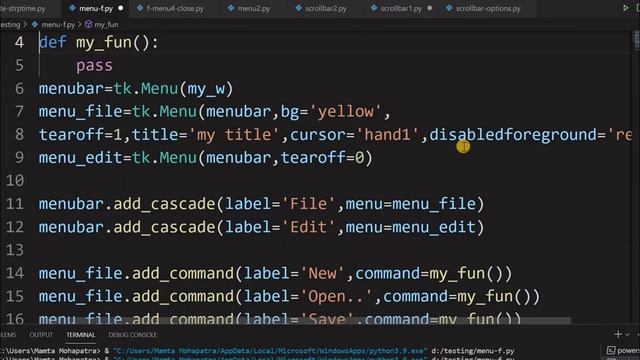
Task: Click line number 15 in the gutter
Action: point(15,296)
